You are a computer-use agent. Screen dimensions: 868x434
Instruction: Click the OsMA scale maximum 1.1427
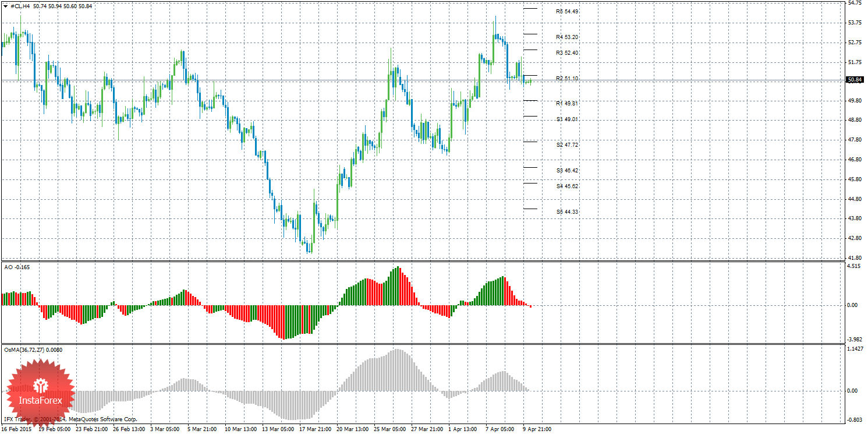[855, 349]
